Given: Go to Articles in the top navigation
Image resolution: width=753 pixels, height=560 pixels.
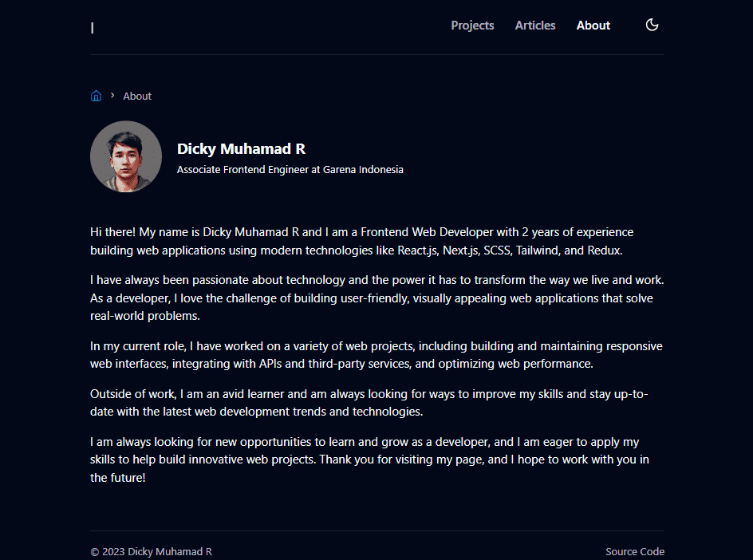Looking at the screenshot, I should [x=535, y=26].
